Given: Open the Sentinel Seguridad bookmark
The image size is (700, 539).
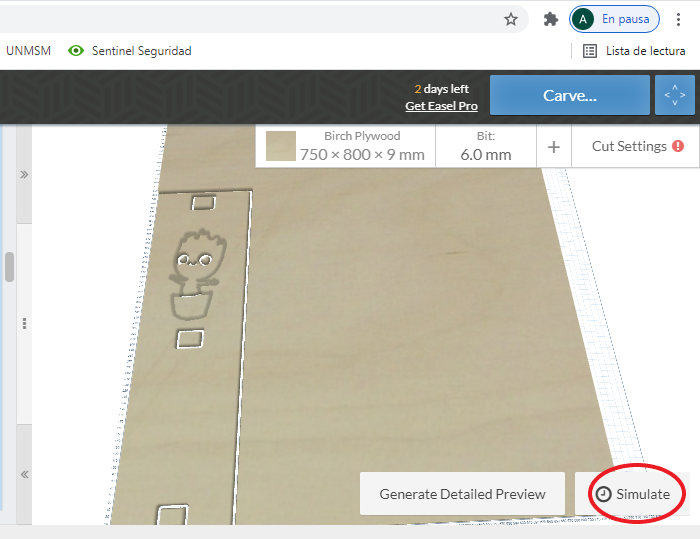Looking at the screenshot, I should [x=129, y=51].
